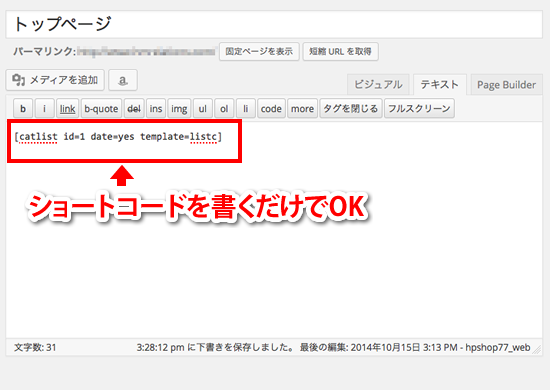The image size is (550, 390).
Task: Click the 'a' icon button beside add media
Action: (x=123, y=80)
